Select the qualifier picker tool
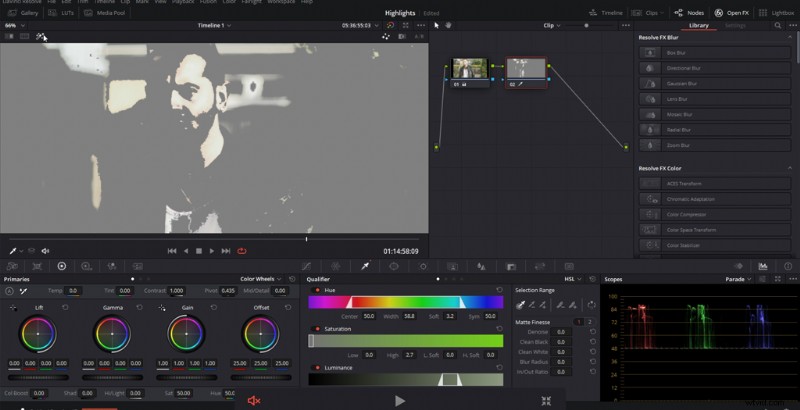Viewport: 800px width, 410px height. pyautogui.click(x=520, y=305)
